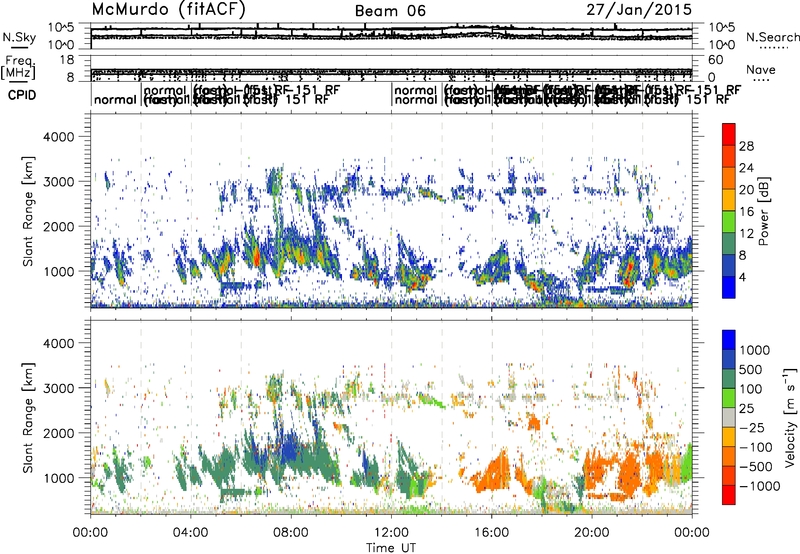Click the 04:00 time tick label
The image size is (800, 554).
[x=191, y=533]
